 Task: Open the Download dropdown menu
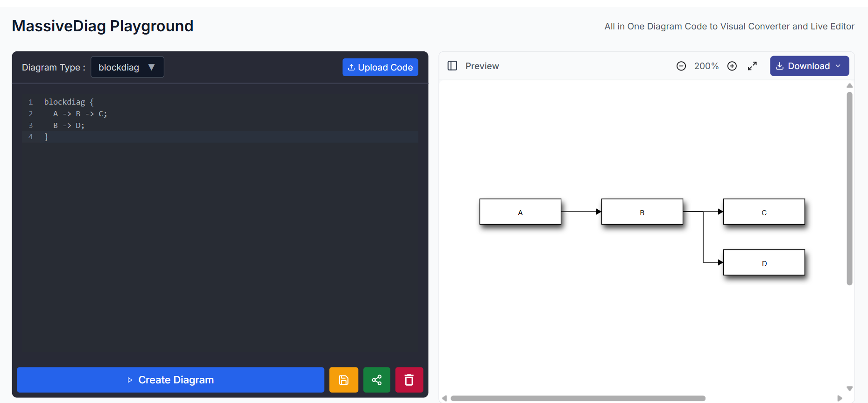point(809,66)
